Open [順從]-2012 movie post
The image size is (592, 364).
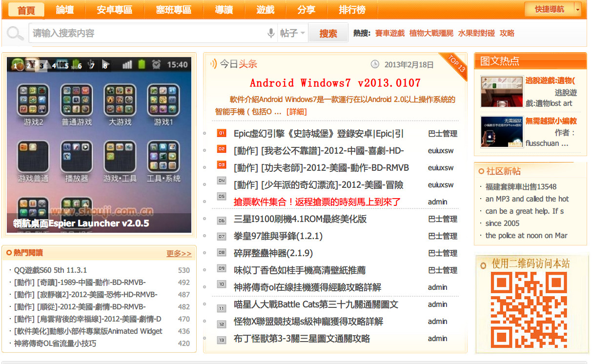(80, 307)
